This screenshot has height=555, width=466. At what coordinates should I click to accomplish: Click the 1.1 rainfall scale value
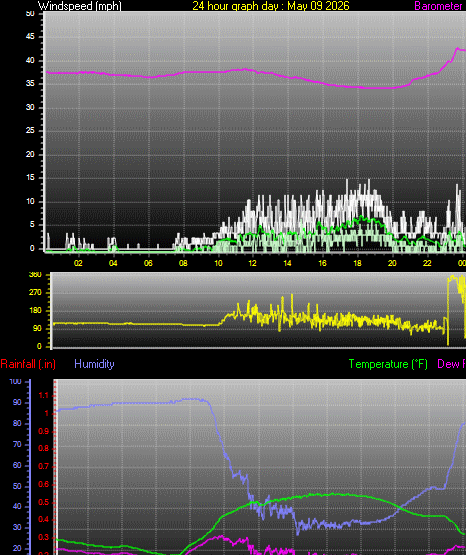[44, 396]
